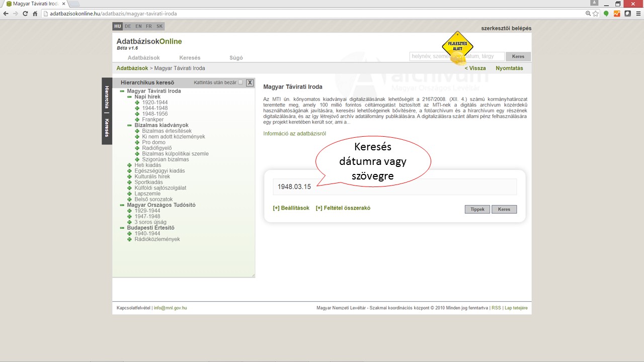Expand the Frankper node
644x362 pixels.
(x=137, y=120)
